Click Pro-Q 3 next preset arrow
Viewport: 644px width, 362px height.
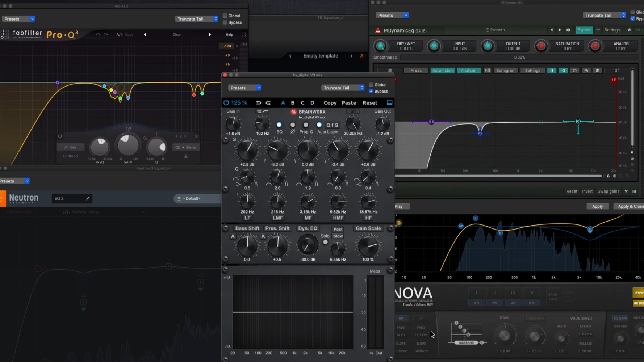pyautogui.click(x=210, y=35)
